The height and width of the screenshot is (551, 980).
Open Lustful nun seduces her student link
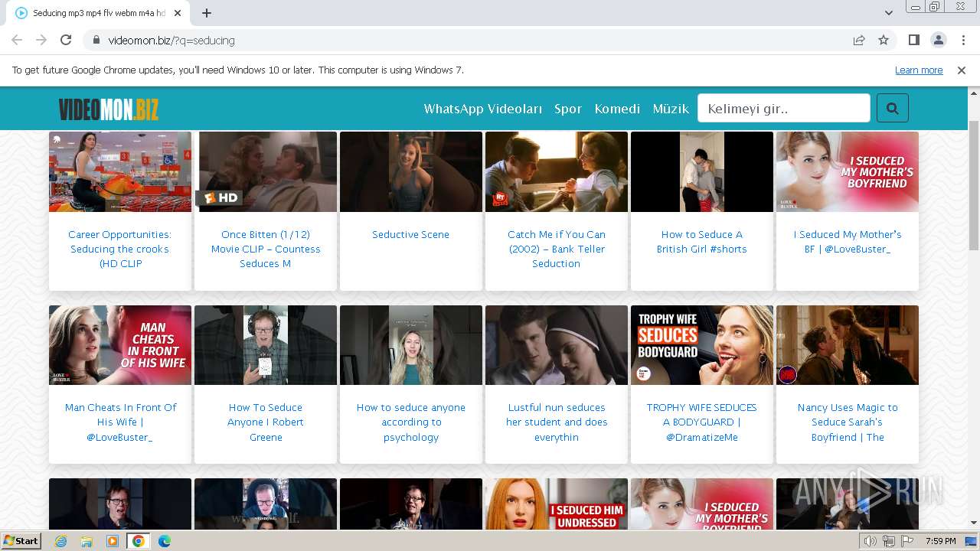(557, 422)
